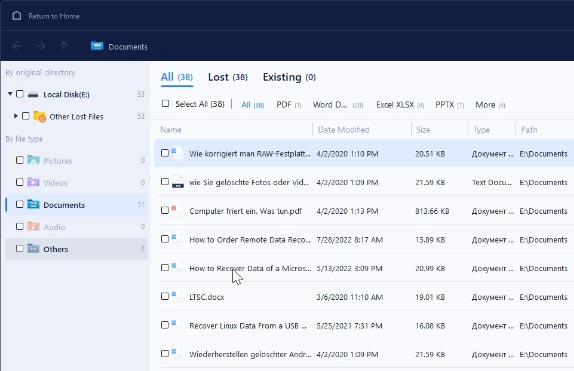Click the Videos category icon
The height and width of the screenshot is (371, 574).
(x=33, y=182)
